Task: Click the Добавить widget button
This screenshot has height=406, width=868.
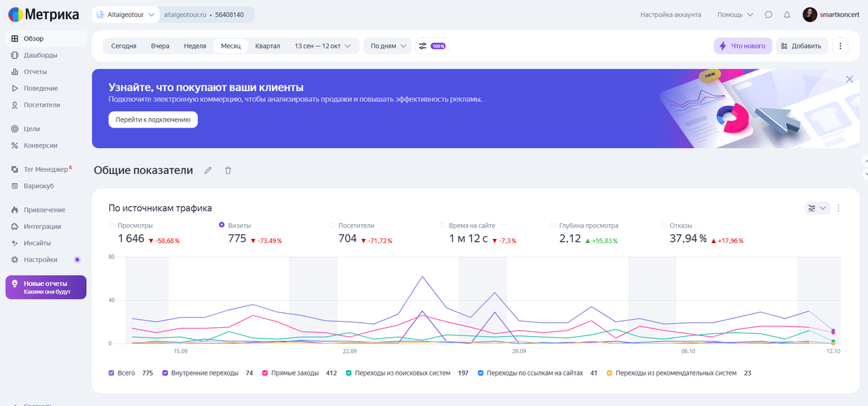Action: point(802,46)
